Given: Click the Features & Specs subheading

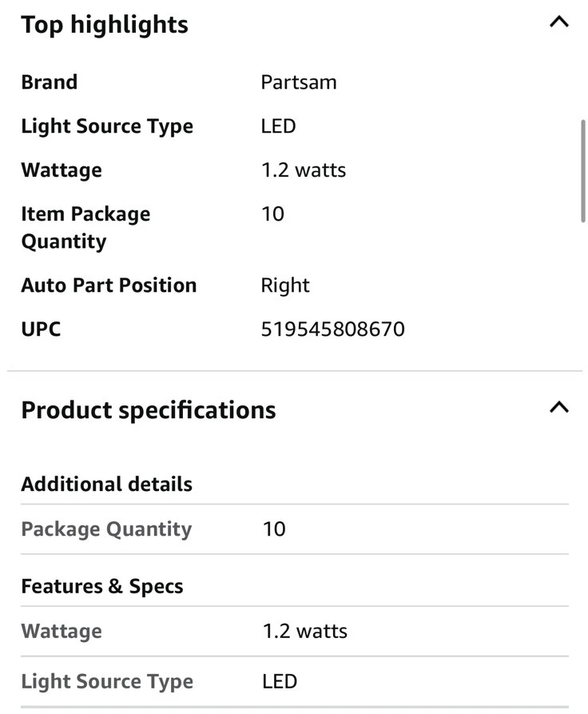Looking at the screenshot, I should pyautogui.click(x=102, y=587).
